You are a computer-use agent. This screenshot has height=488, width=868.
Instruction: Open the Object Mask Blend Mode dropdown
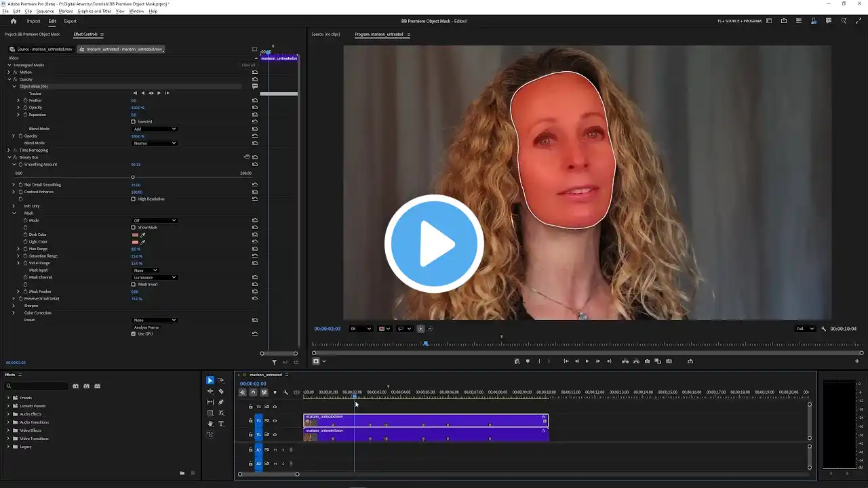coord(155,129)
